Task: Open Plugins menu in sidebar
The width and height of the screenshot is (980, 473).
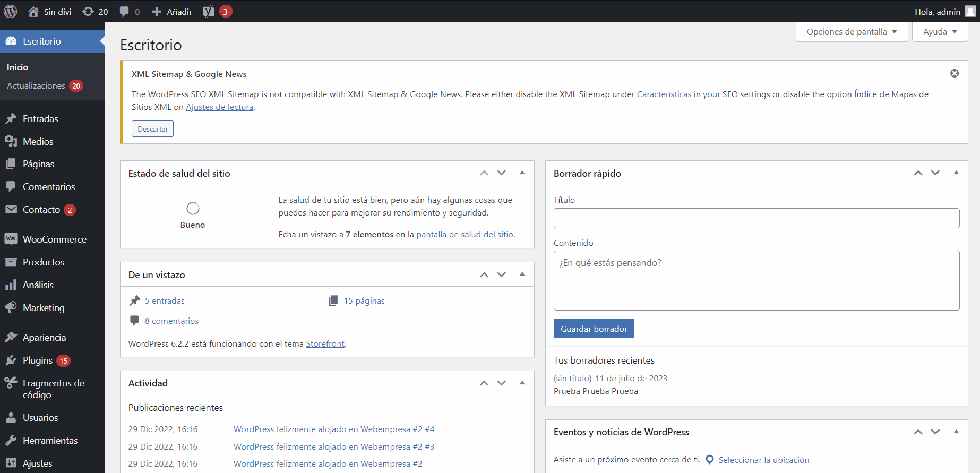Action: tap(38, 360)
